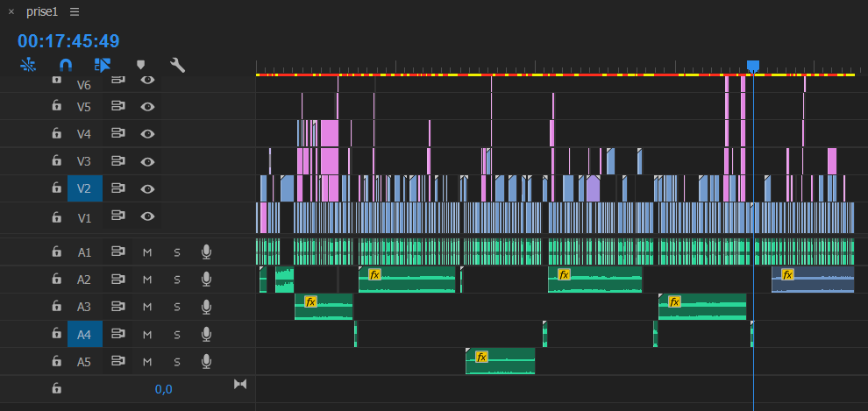
Task: Target the V3 video track header
Action: (85, 161)
